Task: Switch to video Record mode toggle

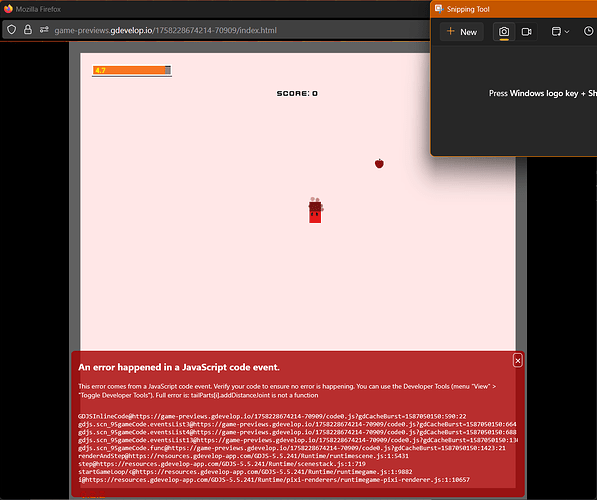Action: 526,32
